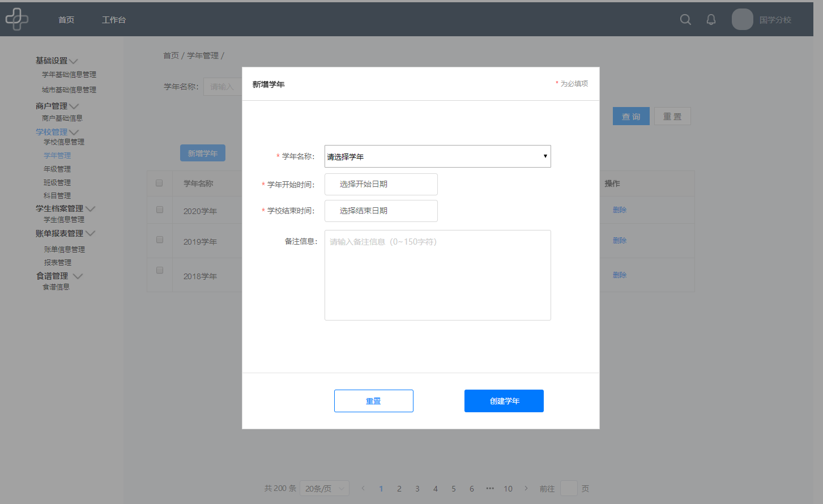Click the user avatar beside 国学分校

tap(742, 19)
